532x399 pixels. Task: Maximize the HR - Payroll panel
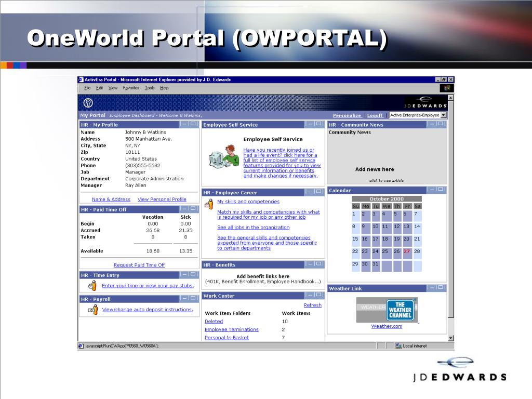[193, 298]
